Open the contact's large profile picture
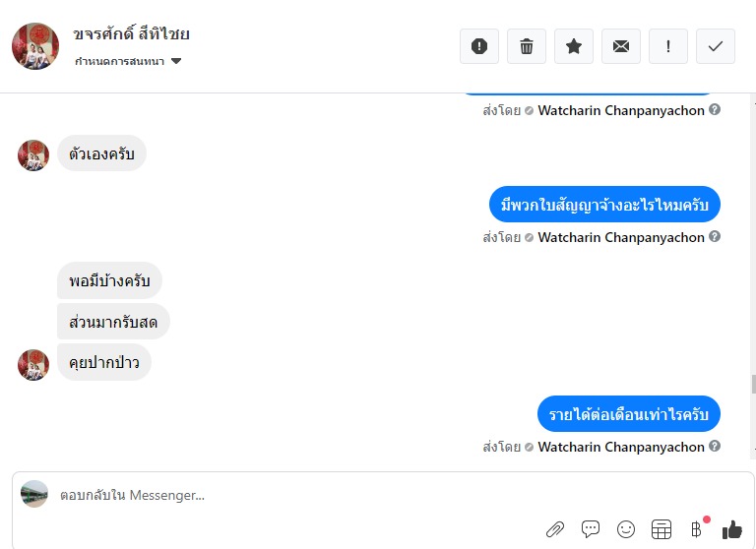Viewport: 756px width, 549px height. (x=35, y=46)
